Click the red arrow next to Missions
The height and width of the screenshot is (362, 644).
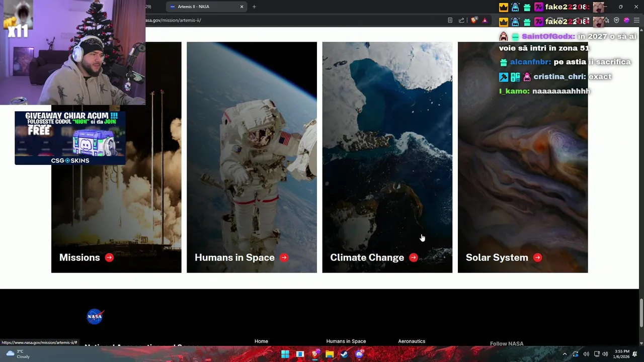tap(109, 257)
